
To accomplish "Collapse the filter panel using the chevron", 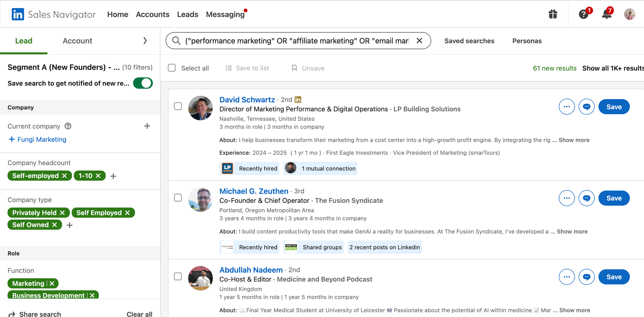I will point(145,41).
